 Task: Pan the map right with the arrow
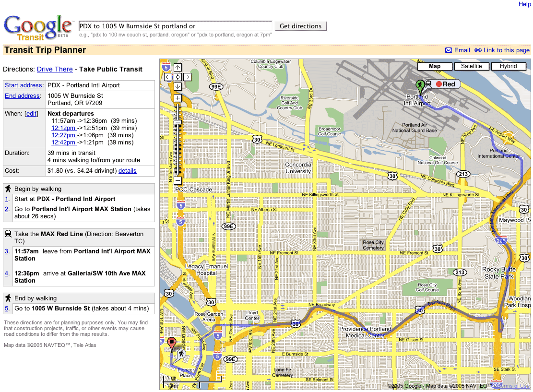187,77
